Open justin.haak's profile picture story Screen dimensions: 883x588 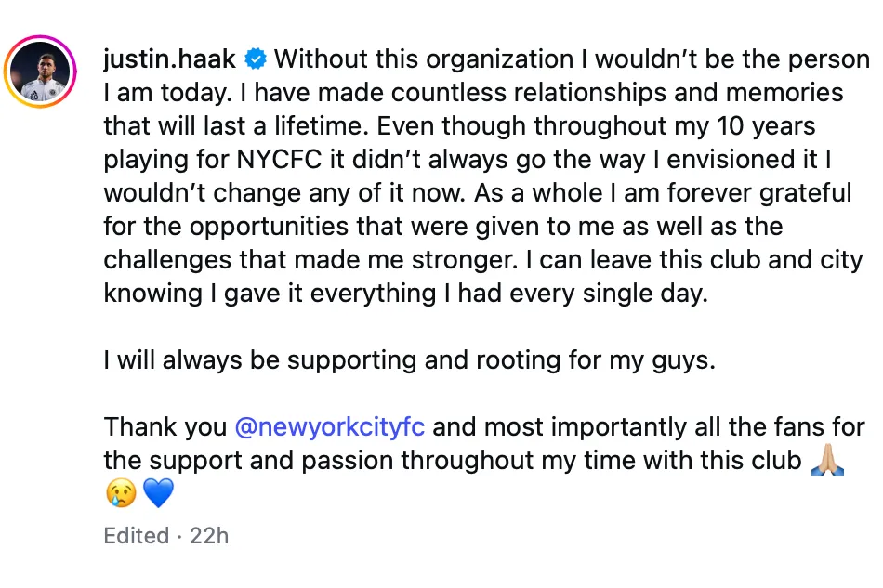[x=44, y=73]
